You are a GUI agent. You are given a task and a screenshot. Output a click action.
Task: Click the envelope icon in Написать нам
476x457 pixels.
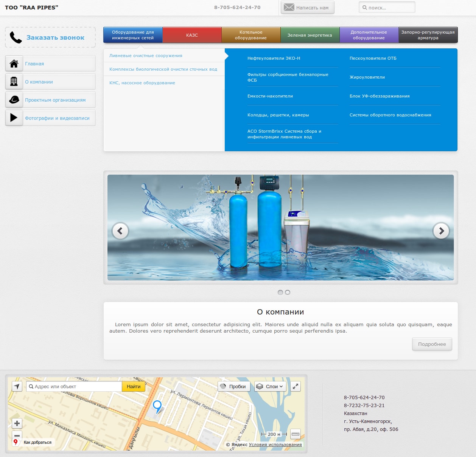(x=289, y=8)
